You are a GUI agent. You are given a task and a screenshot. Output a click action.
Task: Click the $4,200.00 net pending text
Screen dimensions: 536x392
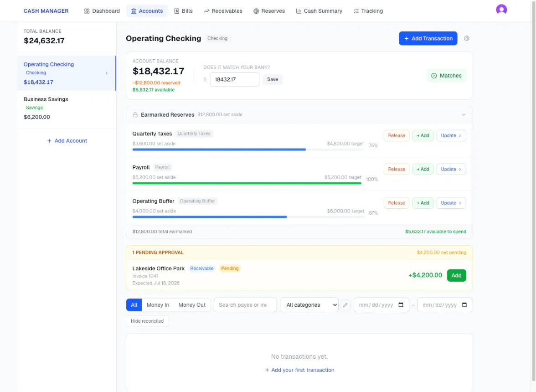pos(441,253)
